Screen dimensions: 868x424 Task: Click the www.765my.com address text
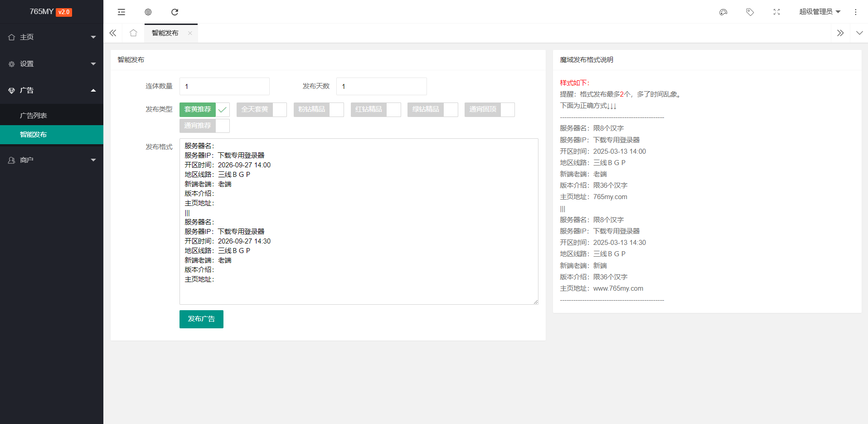point(618,288)
